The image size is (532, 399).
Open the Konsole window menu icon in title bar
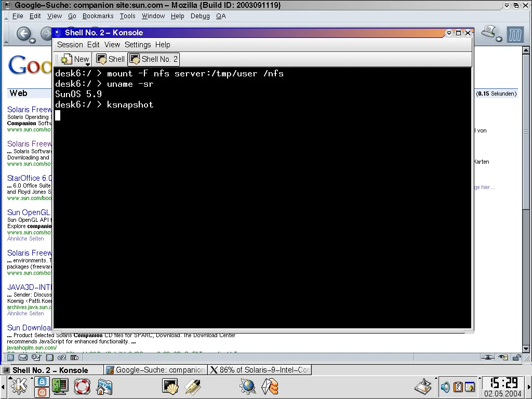click(58, 33)
